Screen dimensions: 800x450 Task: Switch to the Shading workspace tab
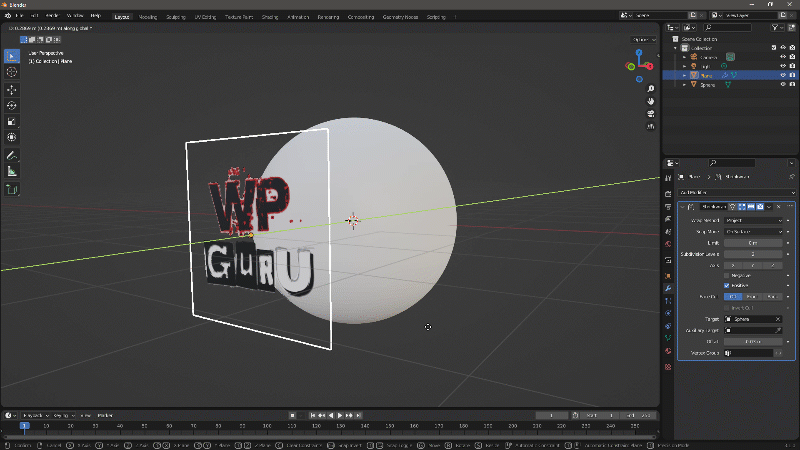click(270, 17)
